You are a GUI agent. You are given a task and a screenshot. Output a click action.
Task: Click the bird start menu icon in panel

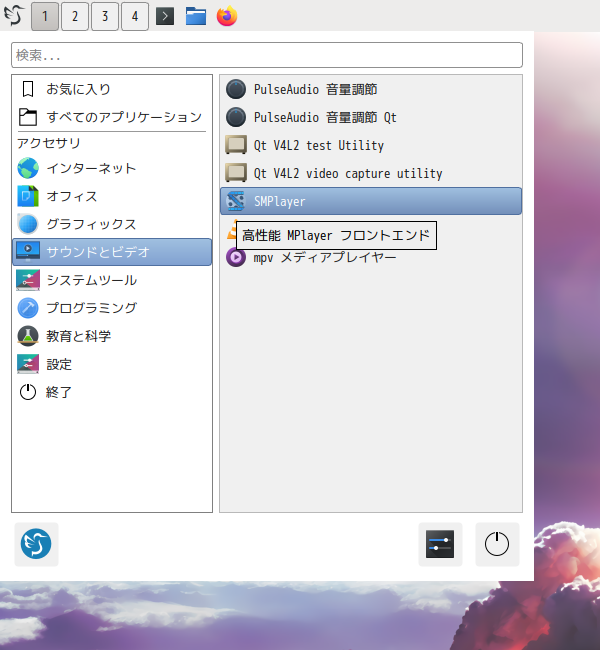pyautogui.click(x=14, y=15)
